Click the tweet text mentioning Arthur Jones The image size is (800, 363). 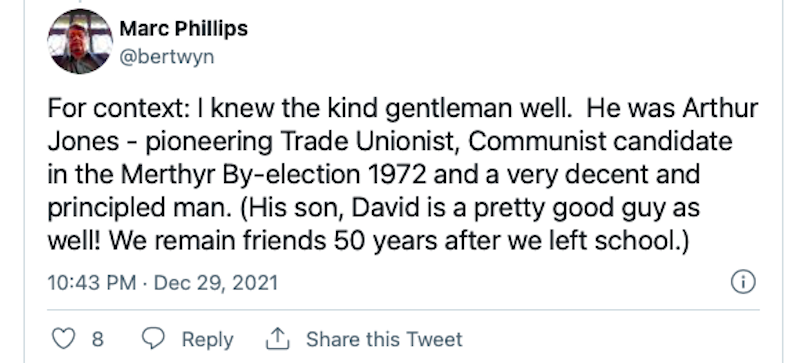[x=403, y=175]
